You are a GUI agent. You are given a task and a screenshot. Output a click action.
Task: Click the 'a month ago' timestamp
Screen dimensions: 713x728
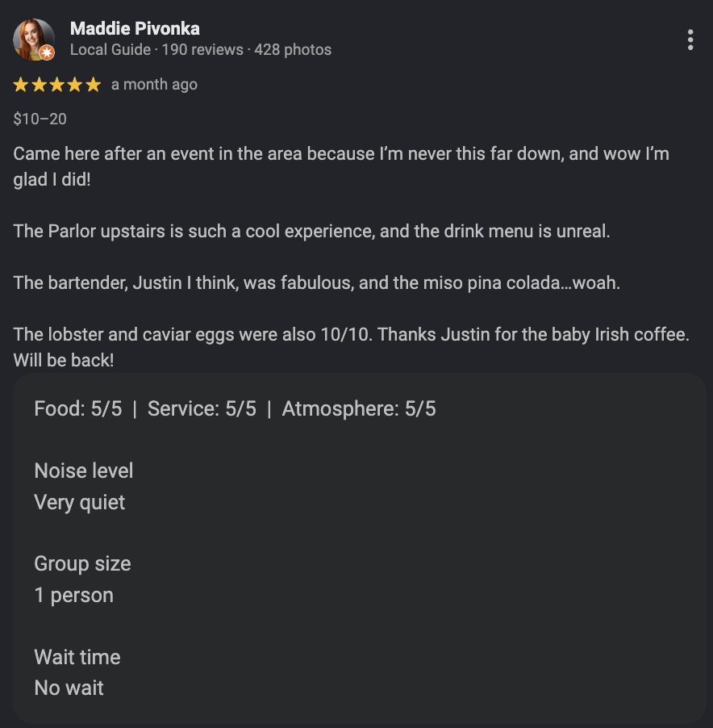(154, 84)
